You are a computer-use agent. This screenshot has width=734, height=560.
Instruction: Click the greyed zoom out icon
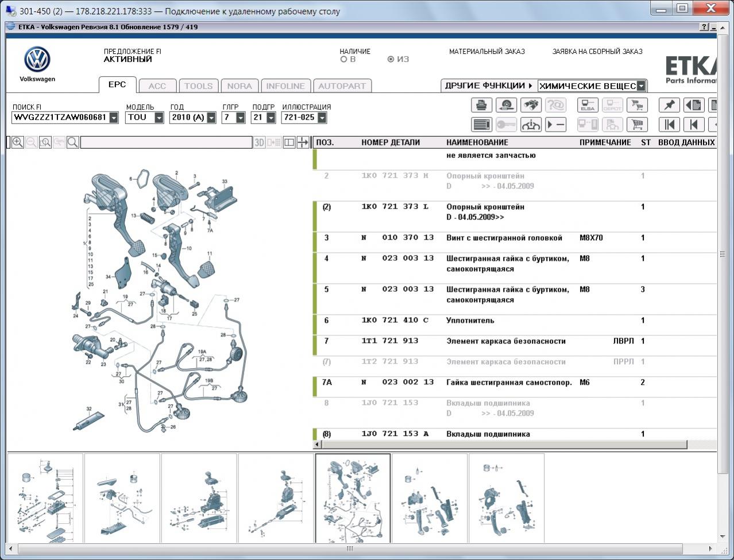pyautogui.click(x=32, y=142)
